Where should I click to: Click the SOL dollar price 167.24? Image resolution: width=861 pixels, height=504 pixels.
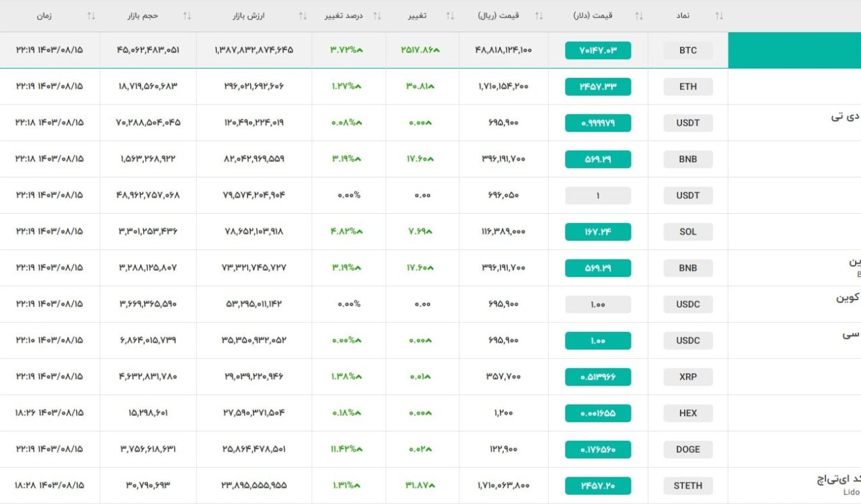coord(598,232)
